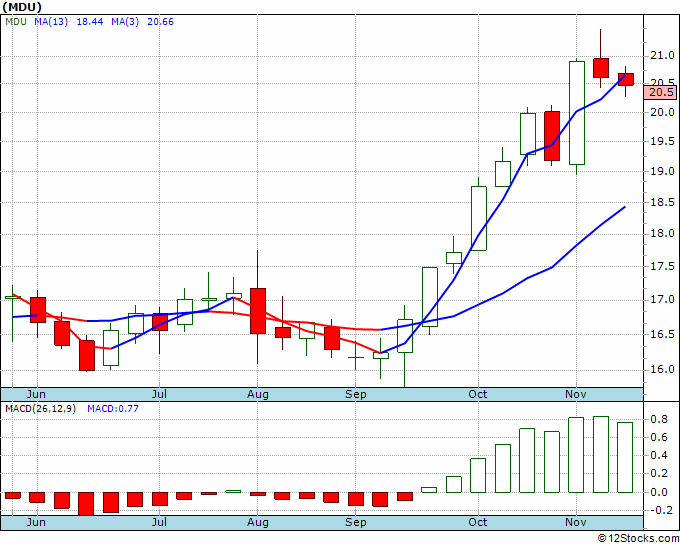Click the 16.0 price axis label

coord(662,369)
